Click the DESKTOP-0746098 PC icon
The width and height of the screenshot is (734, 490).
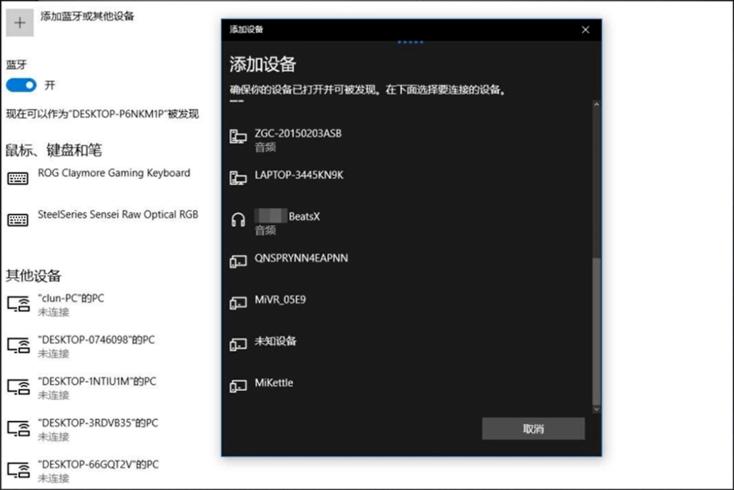[x=19, y=345]
